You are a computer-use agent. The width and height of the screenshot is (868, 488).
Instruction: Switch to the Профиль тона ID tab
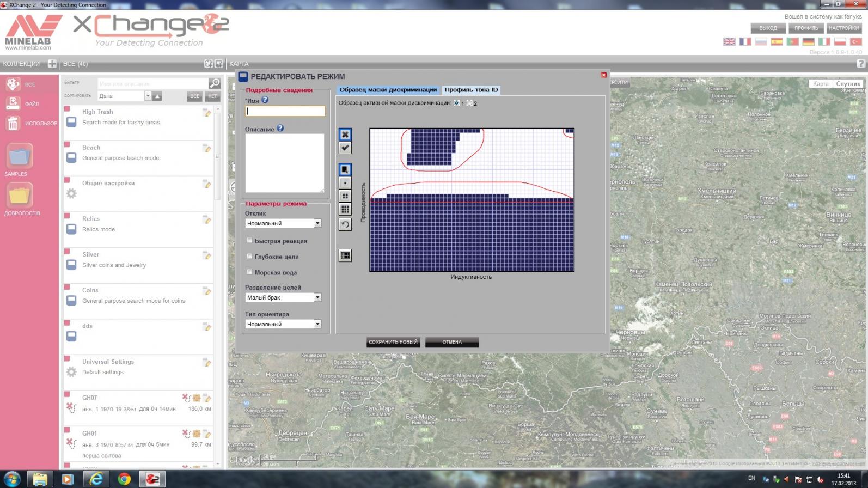point(471,90)
